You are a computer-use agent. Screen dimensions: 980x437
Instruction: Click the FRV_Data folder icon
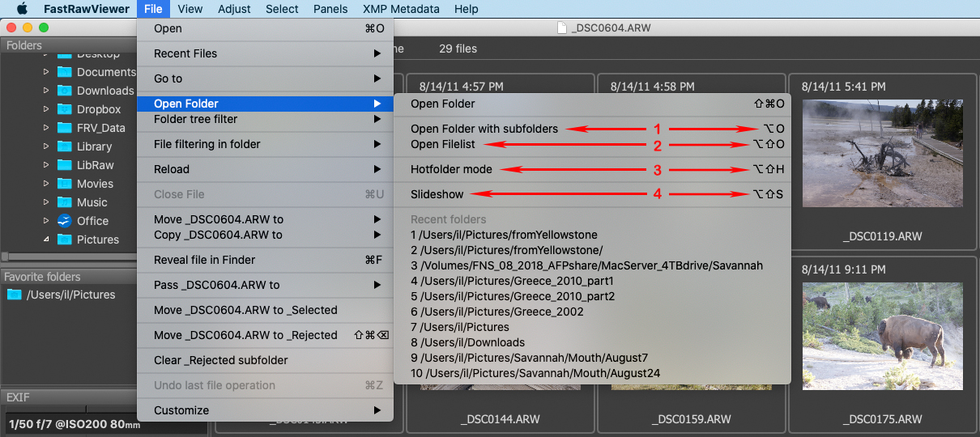tap(65, 128)
